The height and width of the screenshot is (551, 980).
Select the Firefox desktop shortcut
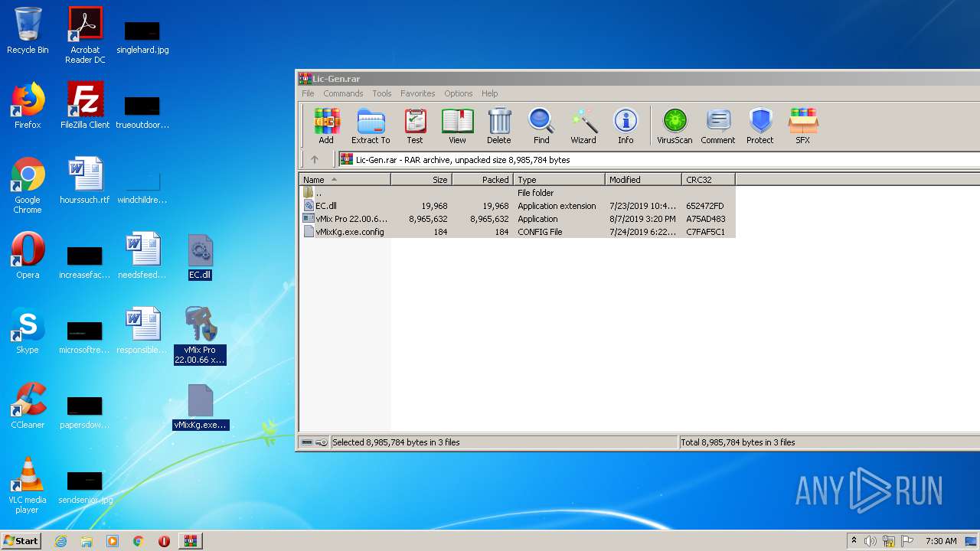(x=28, y=106)
